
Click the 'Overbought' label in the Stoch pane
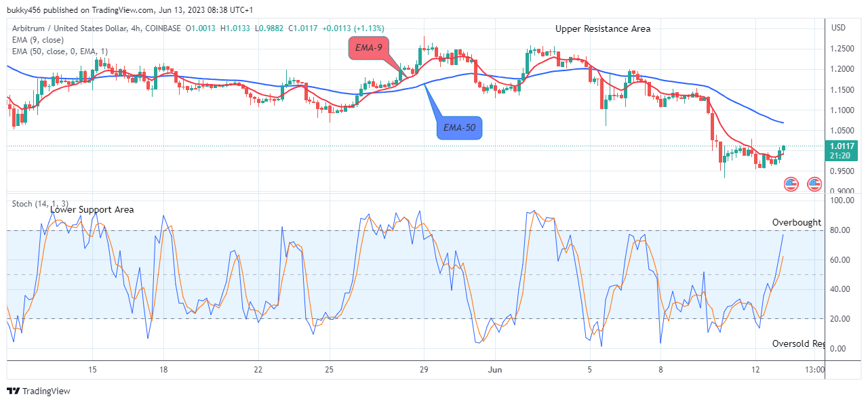click(x=797, y=222)
